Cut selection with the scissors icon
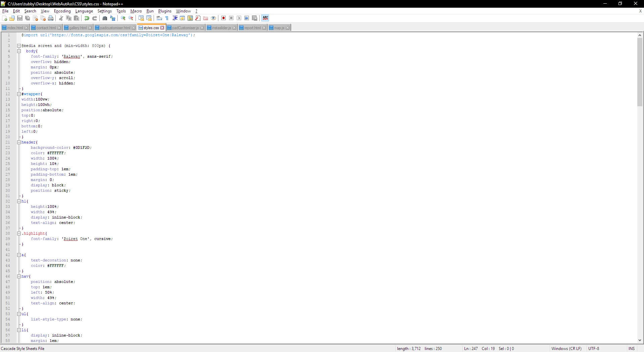644x352 pixels. (x=61, y=18)
